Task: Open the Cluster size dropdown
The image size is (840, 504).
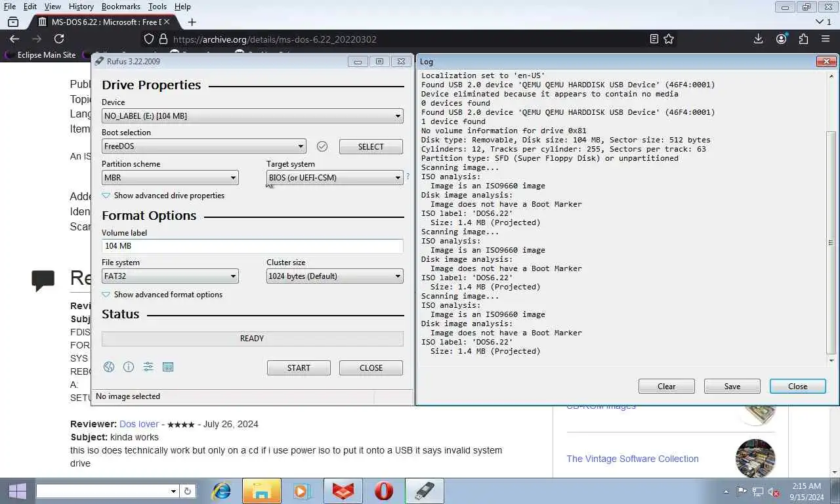Action: click(335, 276)
